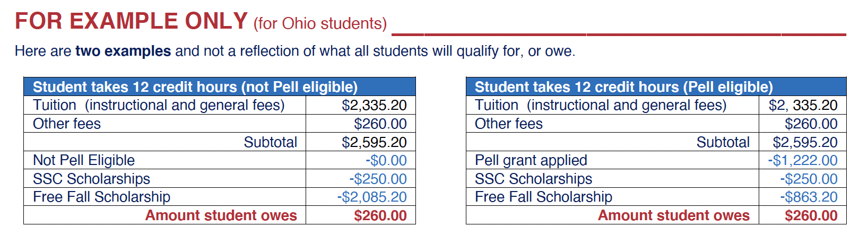Click the "Not Pell Eligible" row label

tap(84, 160)
